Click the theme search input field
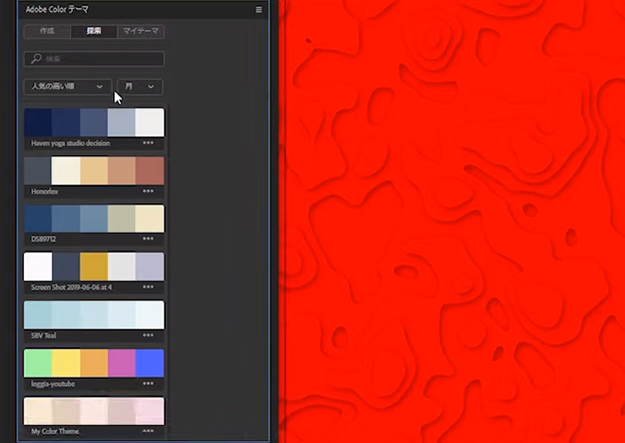The image size is (625, 443). tap(100, 60)
